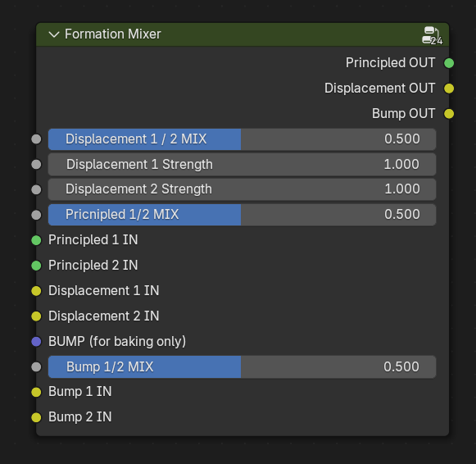476x464 pixels.
Task: Click the Principled OUT green socket
Action: coord(449,63)
